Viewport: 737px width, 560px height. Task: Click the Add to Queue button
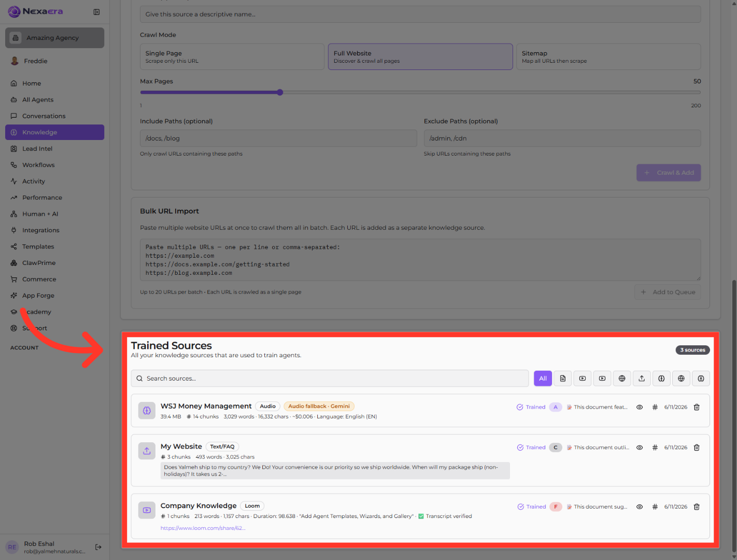pos(668,292)
